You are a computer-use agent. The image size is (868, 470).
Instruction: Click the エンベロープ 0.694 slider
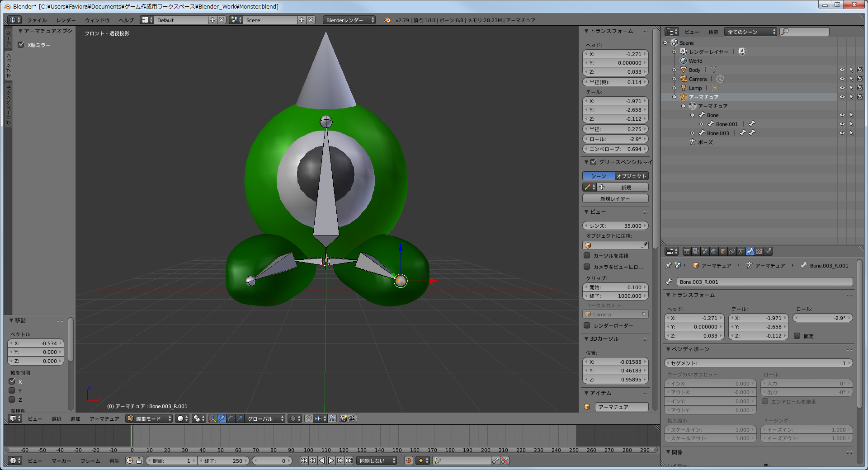coord(615,149)
